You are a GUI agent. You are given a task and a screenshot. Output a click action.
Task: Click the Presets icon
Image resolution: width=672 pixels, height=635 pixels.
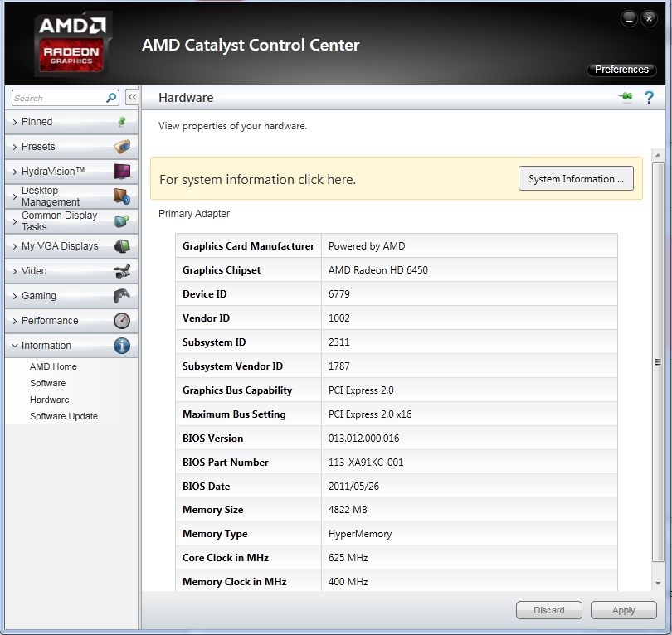[x=122, y=147]
